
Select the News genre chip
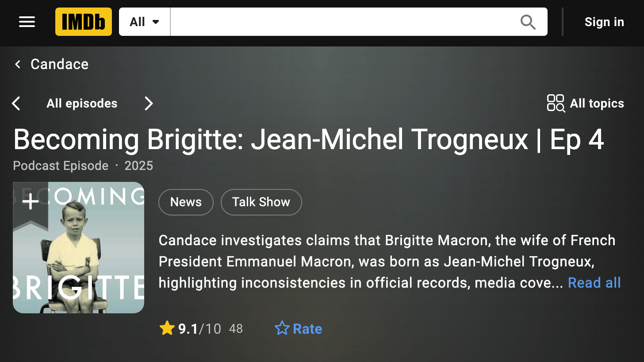click(186, 202)
